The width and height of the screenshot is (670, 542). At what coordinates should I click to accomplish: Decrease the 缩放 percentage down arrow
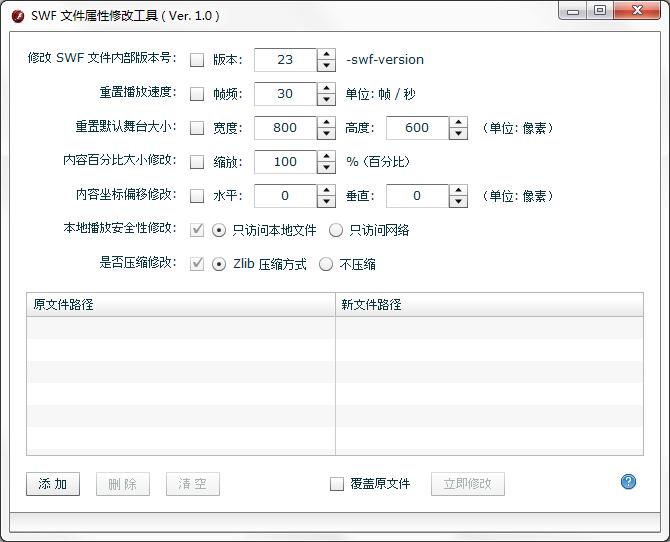[326, 167]
